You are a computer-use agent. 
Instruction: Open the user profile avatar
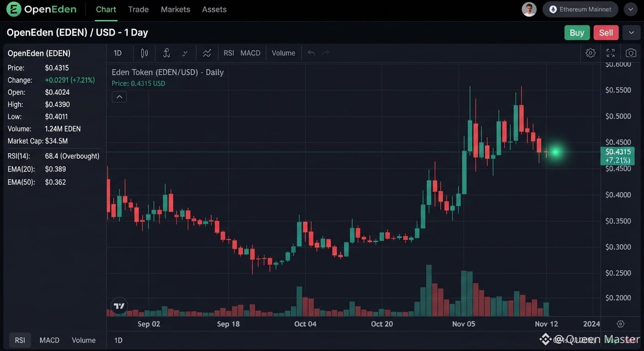[x=529, y=9]
